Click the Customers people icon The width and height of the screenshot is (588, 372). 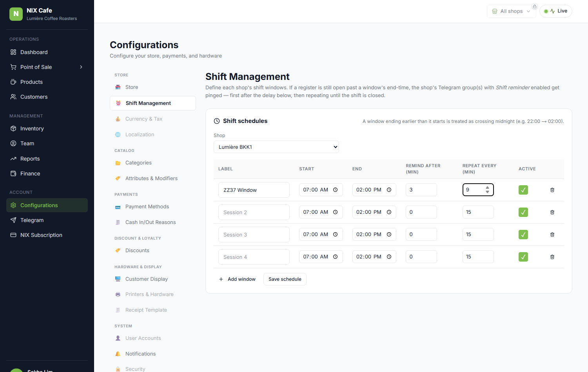(13, 97)
